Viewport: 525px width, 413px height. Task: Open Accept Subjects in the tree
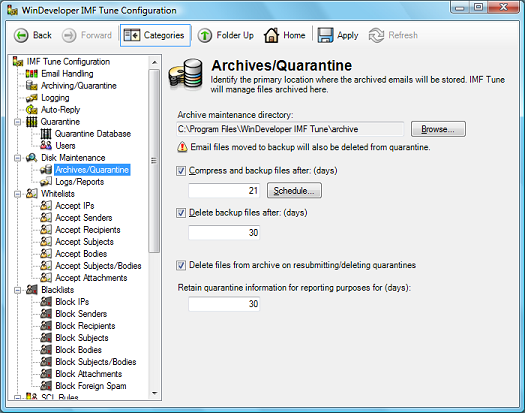click(x=84, y=242)
